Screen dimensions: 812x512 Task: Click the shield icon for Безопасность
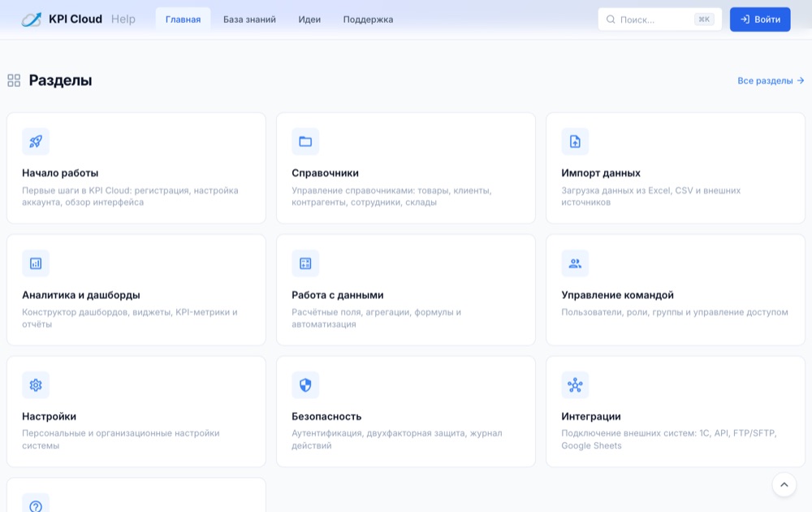coord(305,385)
